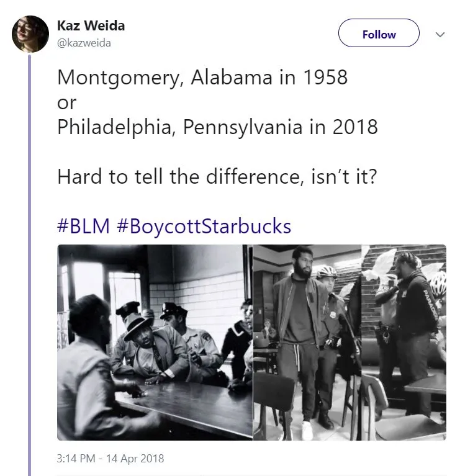Expand the tweet options chevron

[x=440, y=35]
